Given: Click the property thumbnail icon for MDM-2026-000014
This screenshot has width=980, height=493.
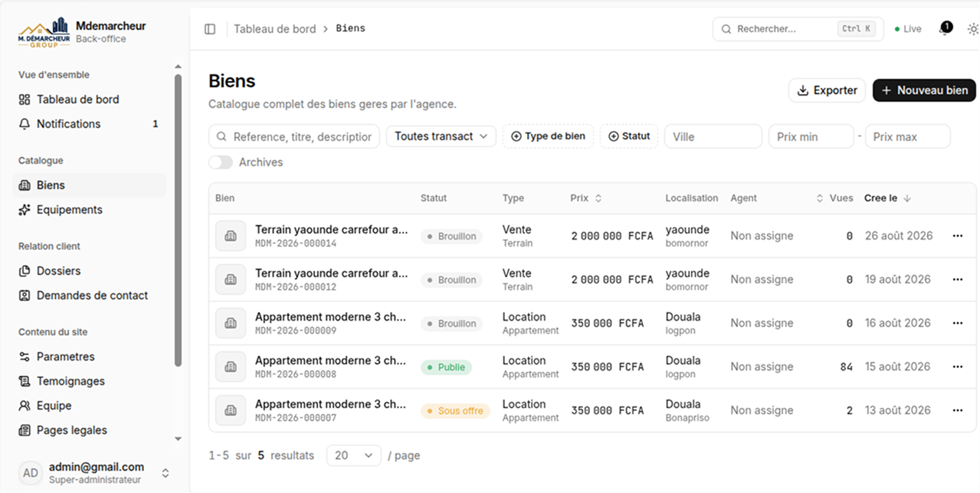Looking at the screenshot, I should click(x=230, y=236).
